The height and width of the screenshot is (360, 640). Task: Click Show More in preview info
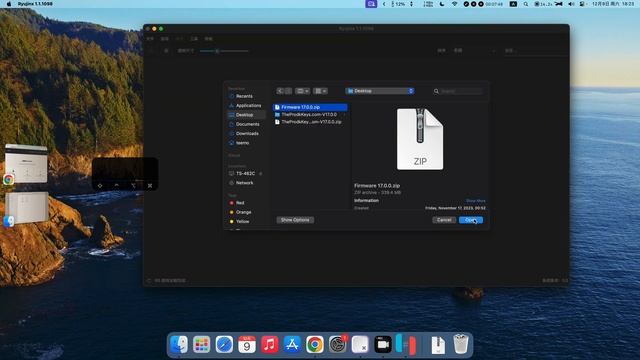click(x=476, y=201)
